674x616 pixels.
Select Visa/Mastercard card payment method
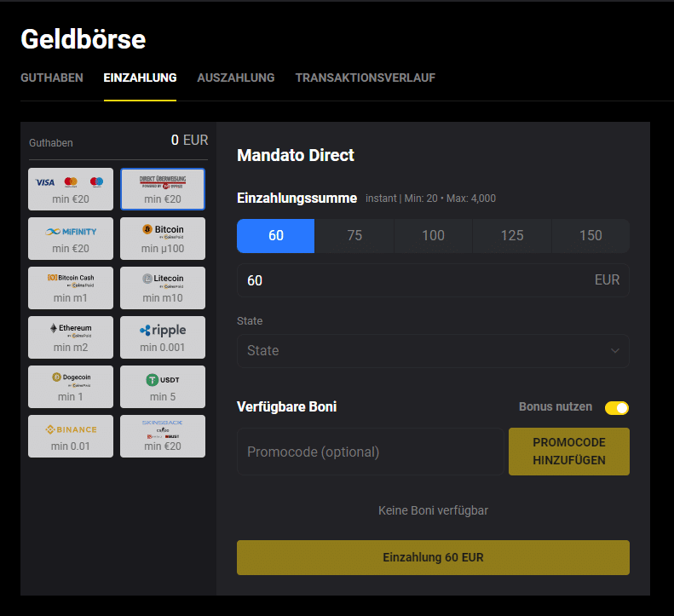click(71, 189)
